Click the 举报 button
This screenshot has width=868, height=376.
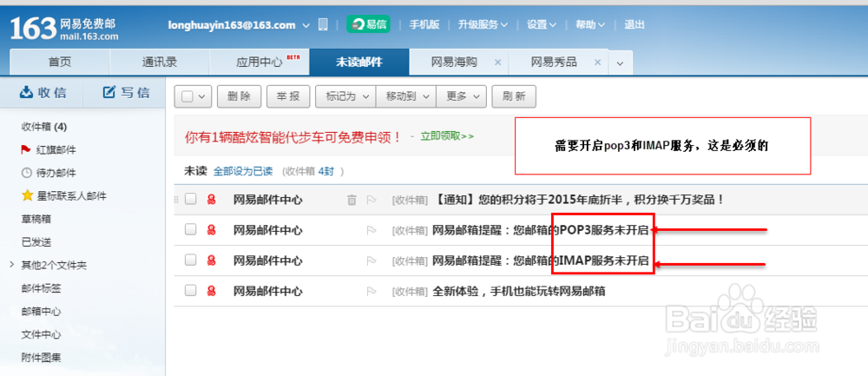[x=288, y=96]
